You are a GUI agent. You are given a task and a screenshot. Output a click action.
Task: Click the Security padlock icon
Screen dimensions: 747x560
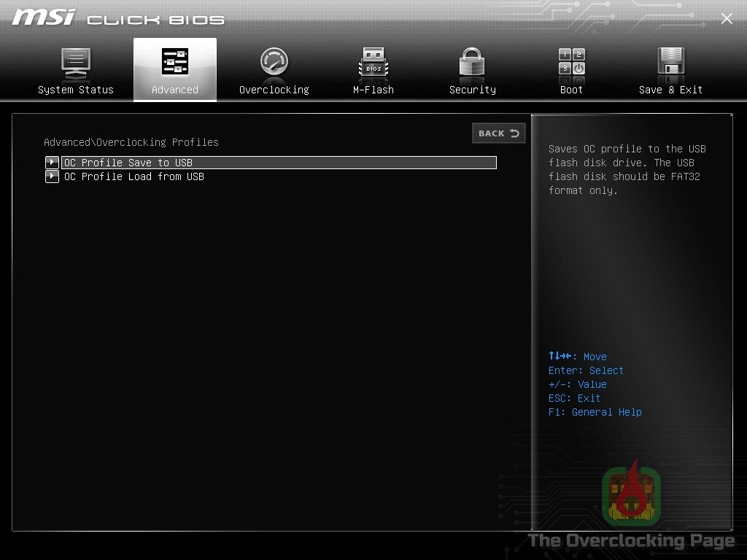pos(472,62)
